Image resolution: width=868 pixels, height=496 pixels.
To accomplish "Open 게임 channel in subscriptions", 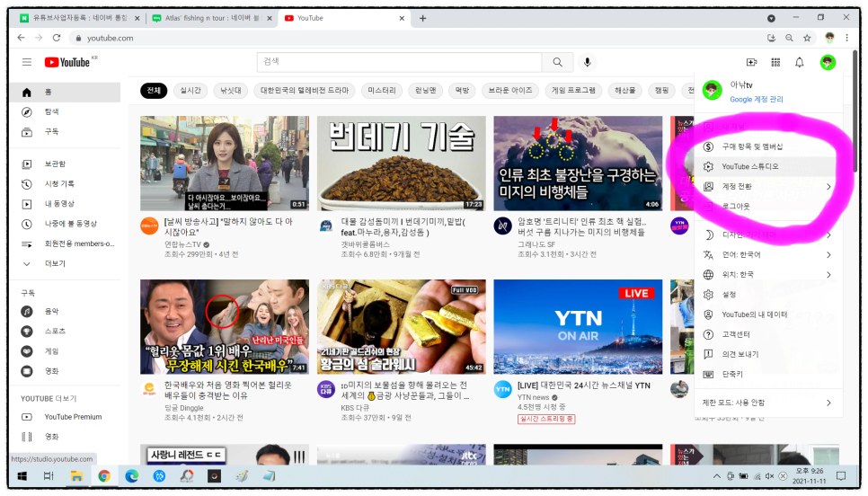I will pyautogui.click(x=66, y=351).
